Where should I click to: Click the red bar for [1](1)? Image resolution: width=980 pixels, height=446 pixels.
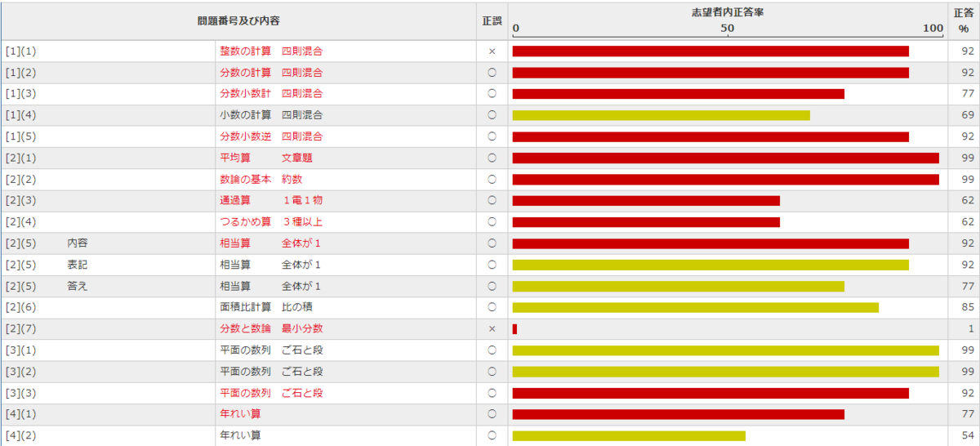pos(710,51)
